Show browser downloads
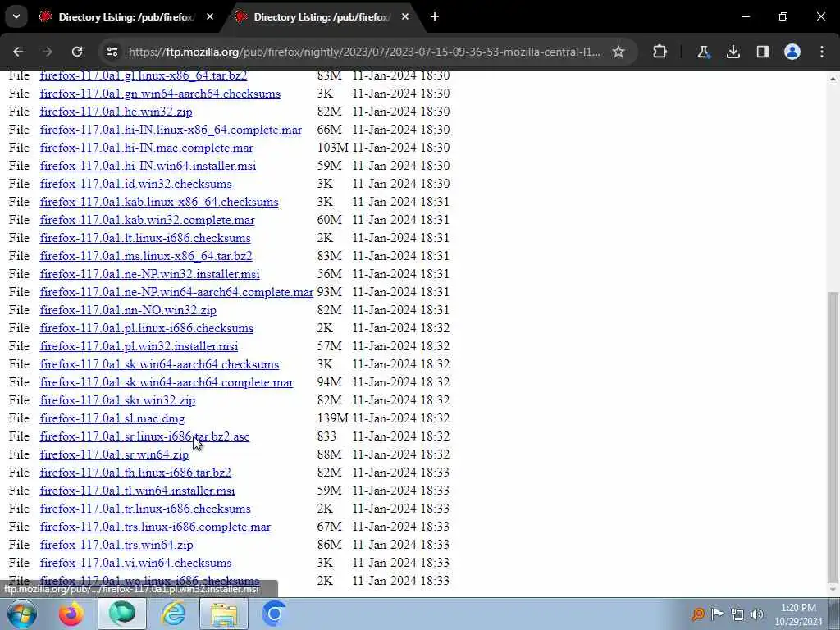This screenshot has width=840, height=630. [733, 52]
